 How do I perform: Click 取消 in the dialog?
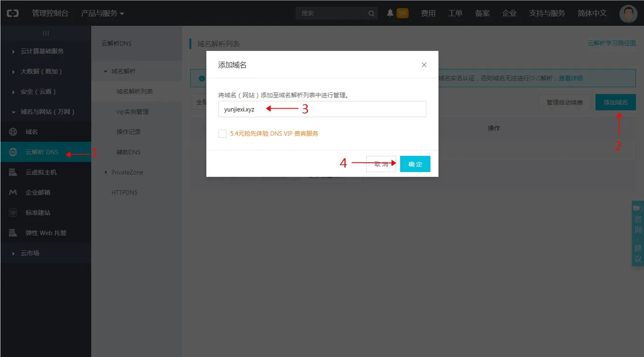click(x=381, y=164)
